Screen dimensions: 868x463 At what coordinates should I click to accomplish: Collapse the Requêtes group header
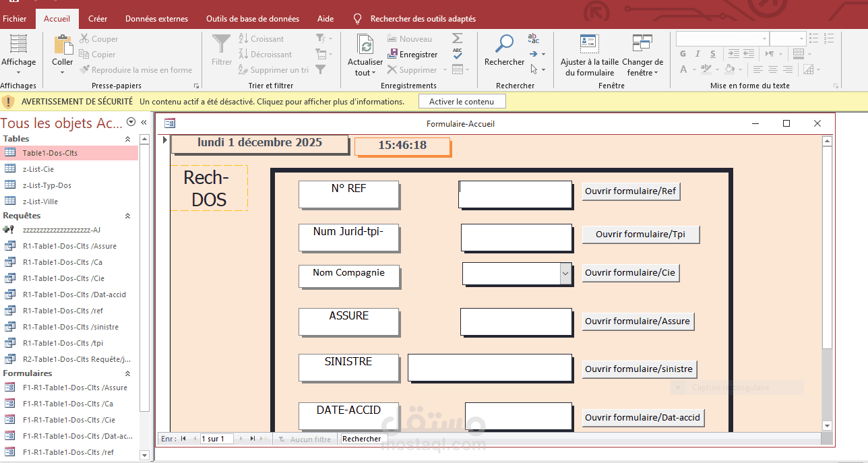tap(127, 215)
